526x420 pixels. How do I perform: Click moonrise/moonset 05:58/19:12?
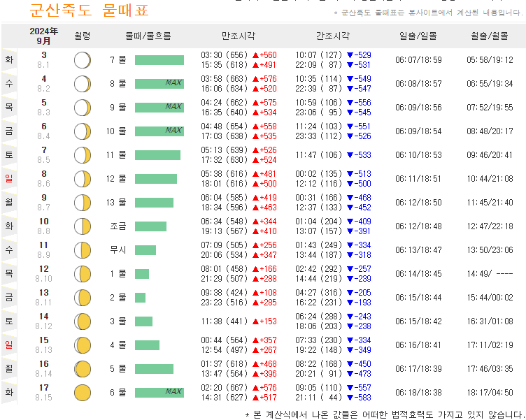click(490, 60)
